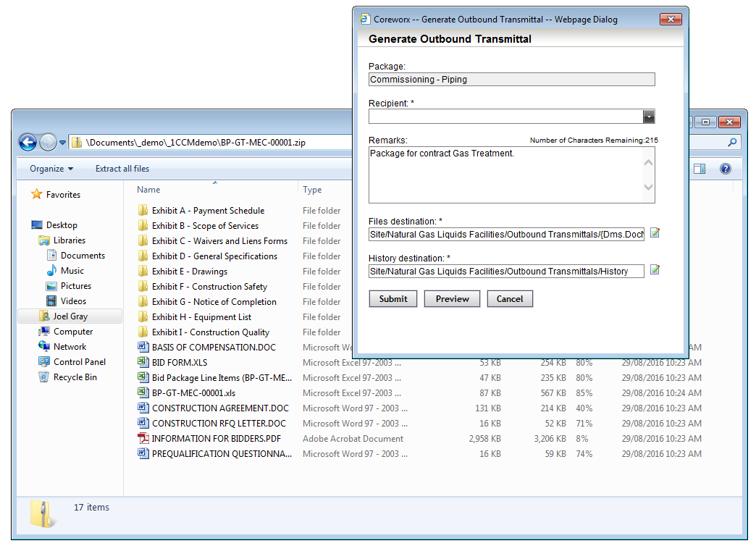Open the recent locations dropdown arrow
The image size is (756, 546).
[63, 142]
